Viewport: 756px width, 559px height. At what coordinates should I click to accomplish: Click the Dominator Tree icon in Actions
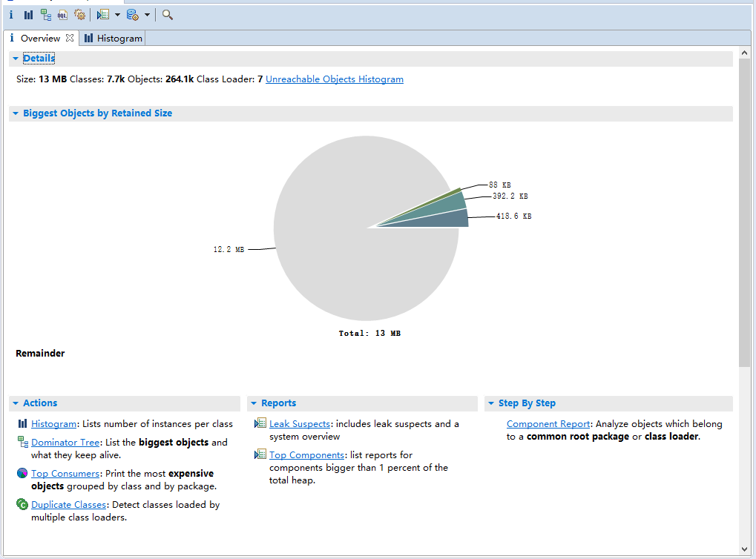pyautogui.click(x=23, y=441)
